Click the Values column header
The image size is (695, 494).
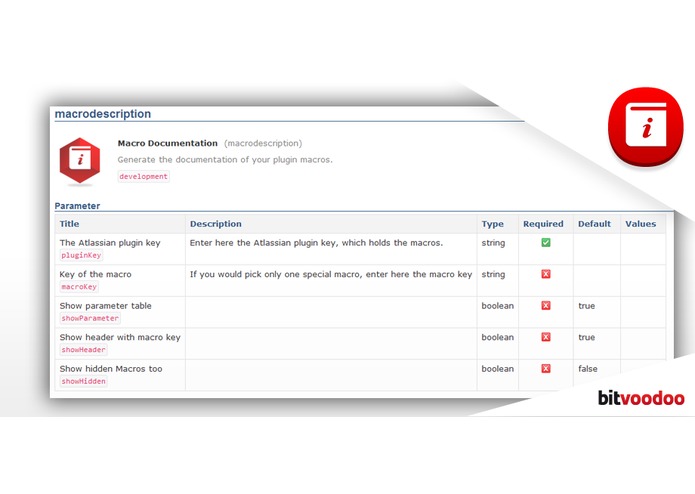point(640,224)
